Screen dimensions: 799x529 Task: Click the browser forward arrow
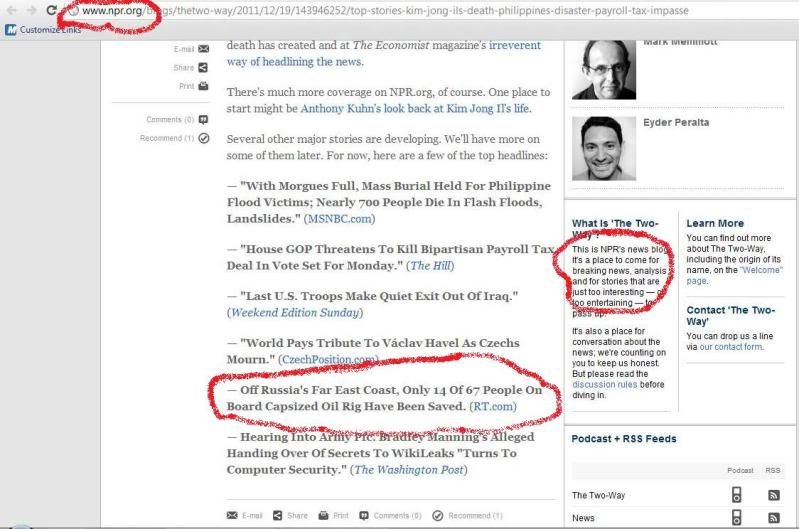31,10
